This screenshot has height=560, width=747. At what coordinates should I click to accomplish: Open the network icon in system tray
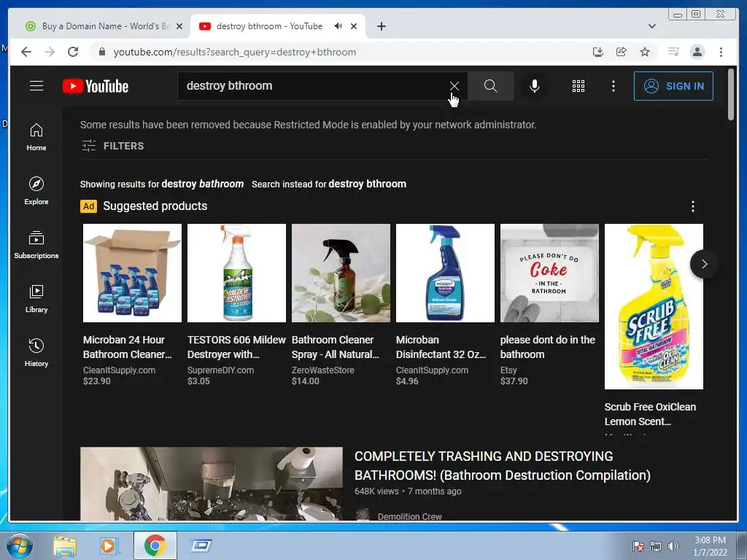click(x=656, y=546)
